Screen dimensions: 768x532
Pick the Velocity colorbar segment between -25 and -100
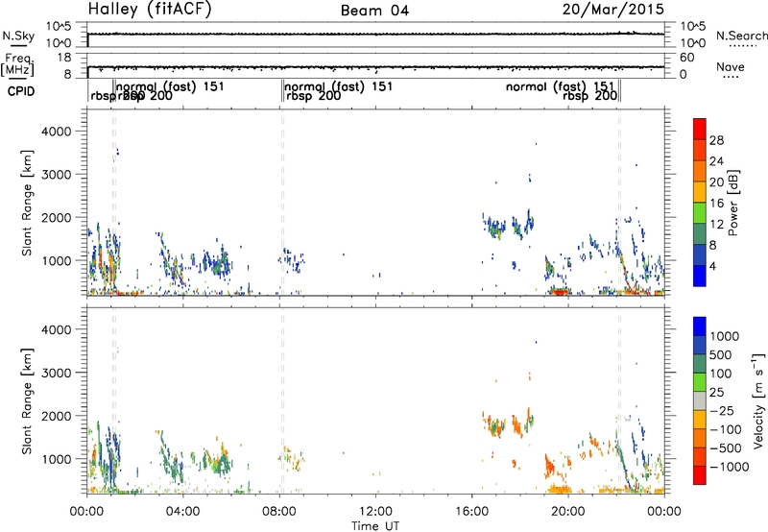[x=700, y=420]
